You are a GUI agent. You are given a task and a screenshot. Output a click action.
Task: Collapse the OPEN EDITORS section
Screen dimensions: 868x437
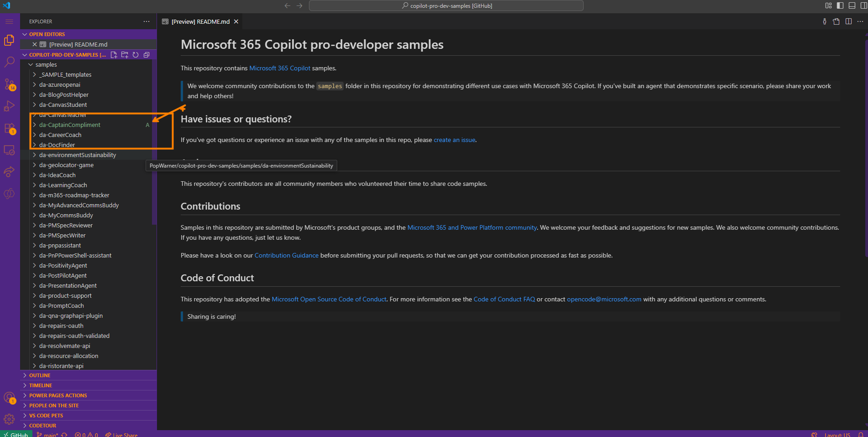coord(88,34)
